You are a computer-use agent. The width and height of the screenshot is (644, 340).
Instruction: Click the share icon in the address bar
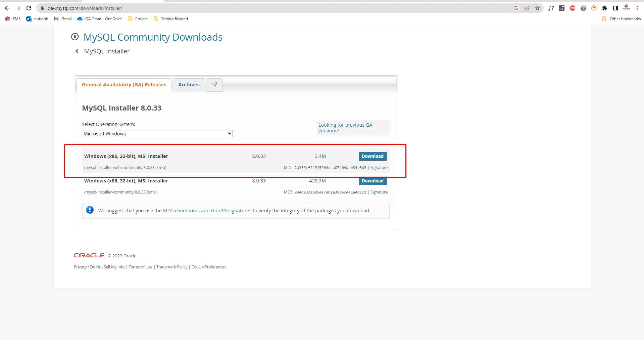[527, 8]
